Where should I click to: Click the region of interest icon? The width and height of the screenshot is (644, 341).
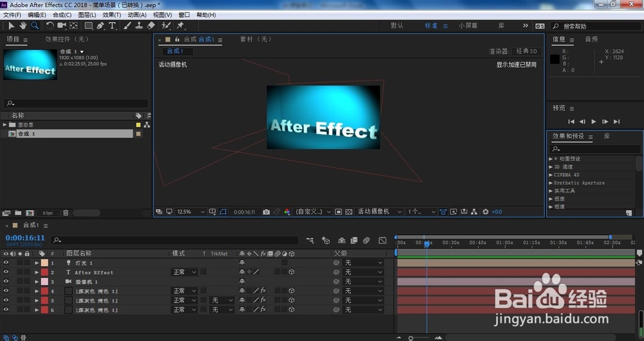click(339, 212)
